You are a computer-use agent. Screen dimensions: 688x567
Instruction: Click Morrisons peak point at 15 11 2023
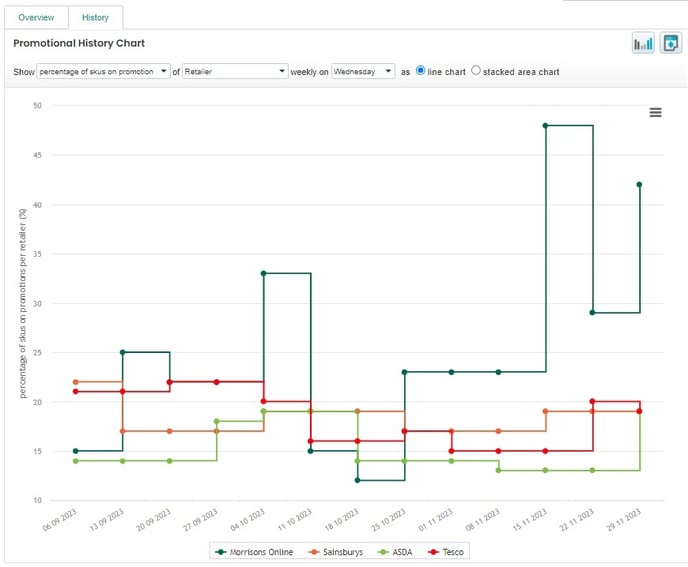545,126
